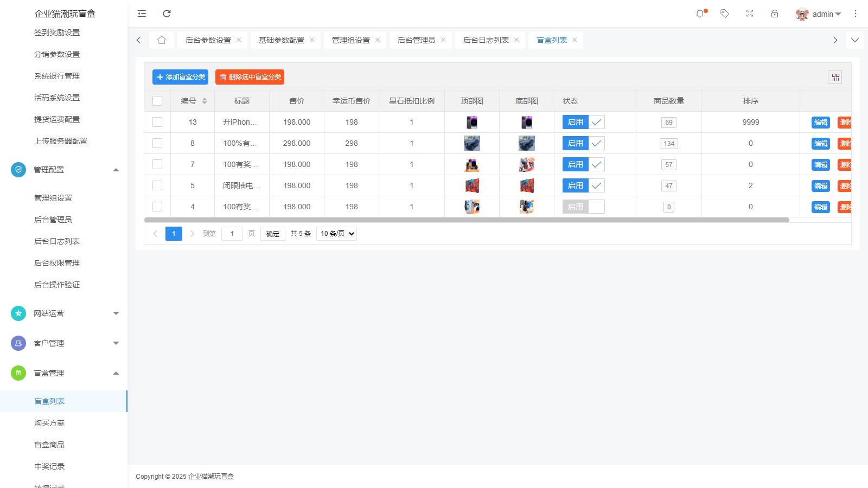
Task: Enter fullscreen mode using the expand icon
Action: coord(750,14)
